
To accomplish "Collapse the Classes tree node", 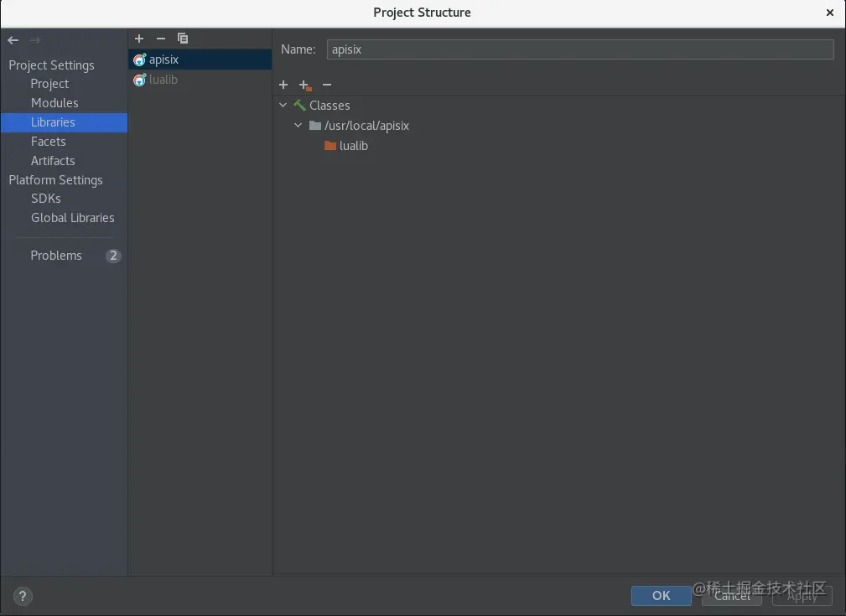I will [x=283, y=106].
